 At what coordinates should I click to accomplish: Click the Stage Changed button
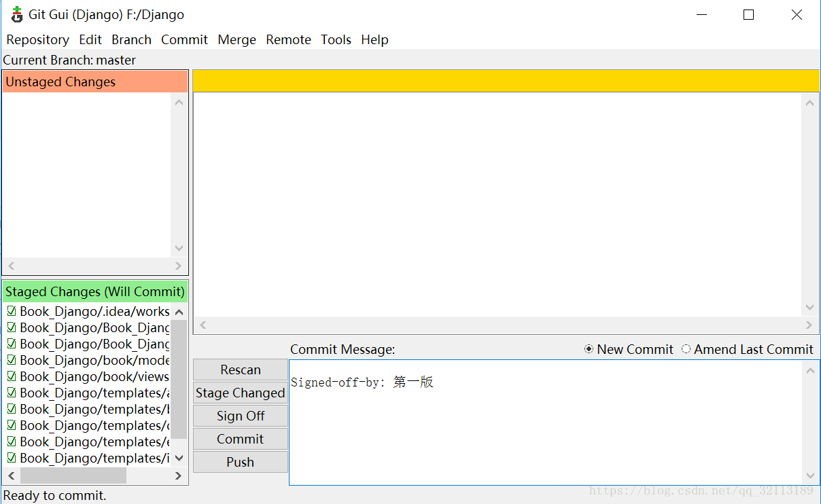(241, 393)
